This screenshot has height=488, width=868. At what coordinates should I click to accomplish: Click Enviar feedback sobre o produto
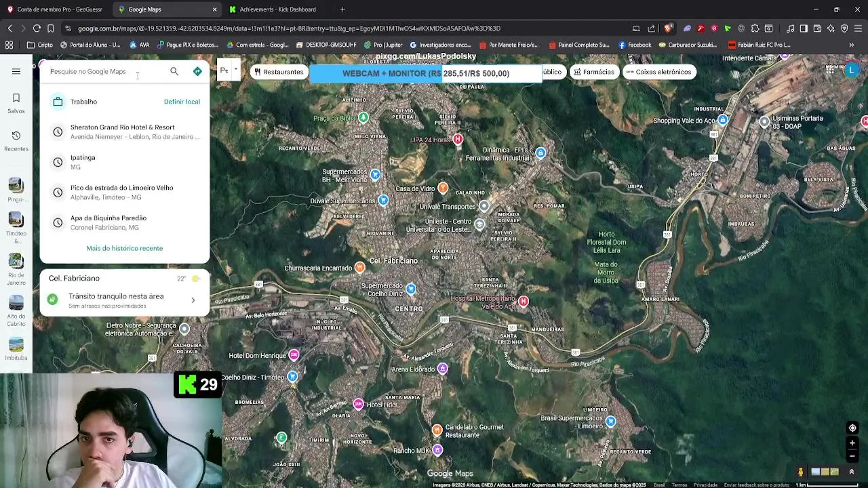pyautogui.click(x=756, y=485)
